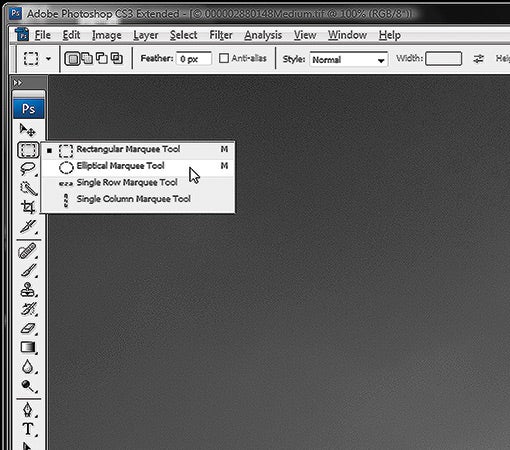Select the Clone Stamp tool
Viewport: 510px width, 450px height.
(28, 290)
